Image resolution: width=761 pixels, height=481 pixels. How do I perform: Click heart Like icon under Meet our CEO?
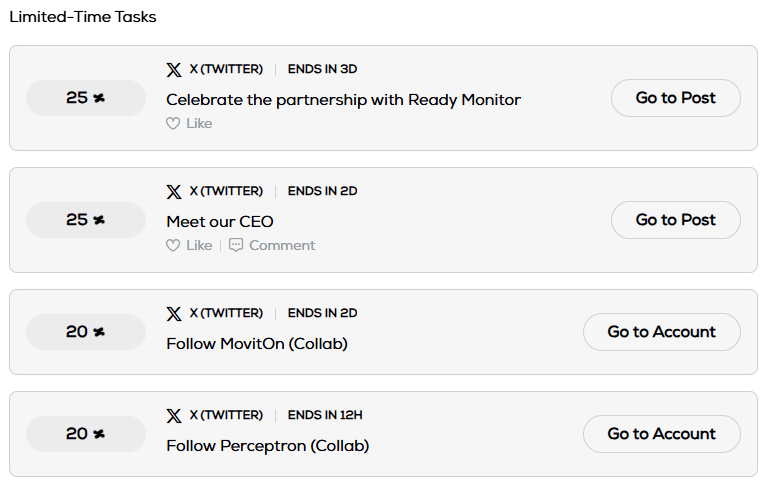[x=173, y=246]
